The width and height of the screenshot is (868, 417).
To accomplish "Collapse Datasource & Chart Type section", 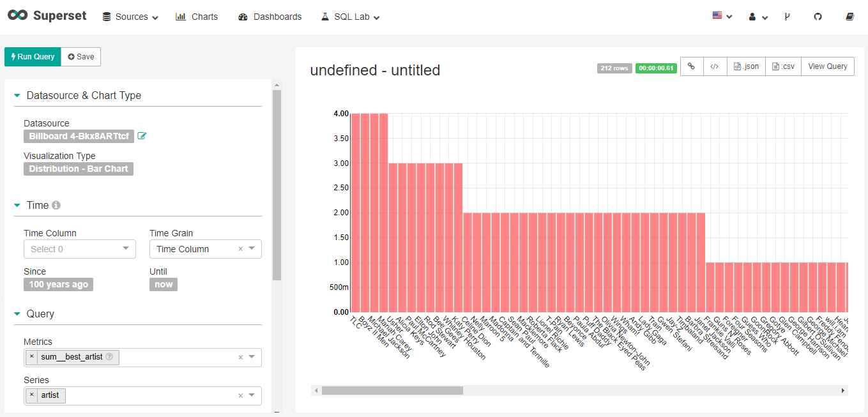I will [17, 96].
